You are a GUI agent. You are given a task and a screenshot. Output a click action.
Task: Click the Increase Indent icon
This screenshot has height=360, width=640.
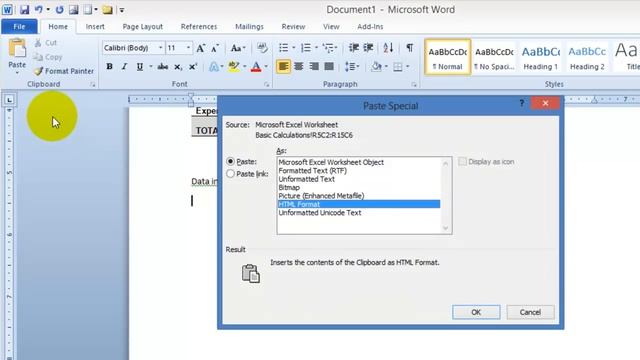[369, 48]
